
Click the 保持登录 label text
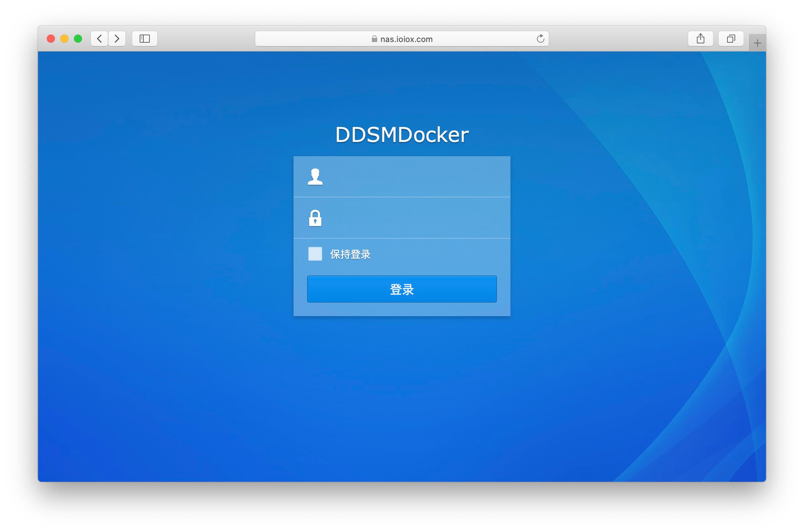pos(350,254)
